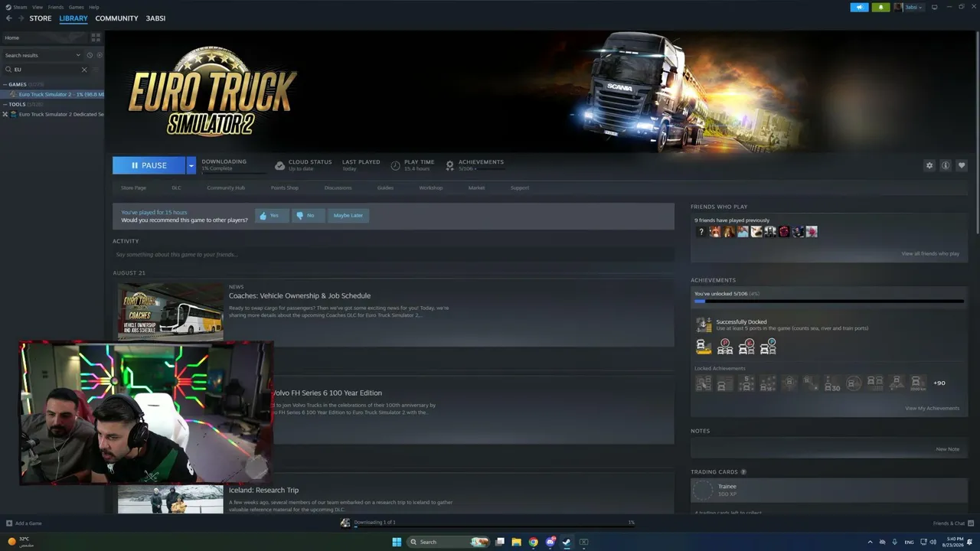Click the cloud status icon
The width and height of the screenshot is (980, 551).
coord(280,165)
